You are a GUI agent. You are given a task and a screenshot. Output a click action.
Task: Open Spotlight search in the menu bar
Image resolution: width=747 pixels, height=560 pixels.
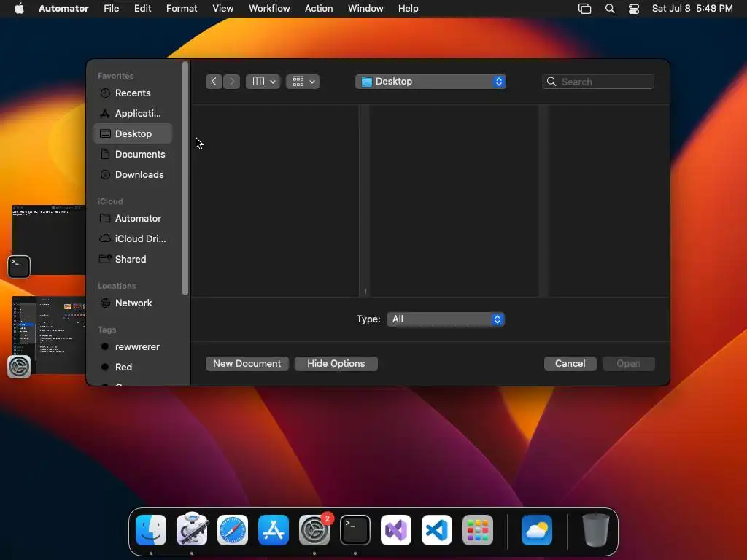click(610, 9)
